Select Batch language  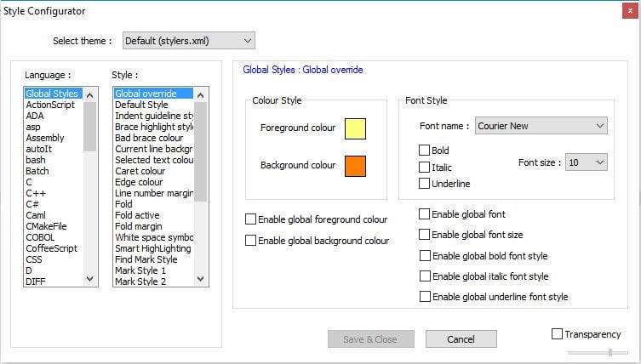click(54, 171)
